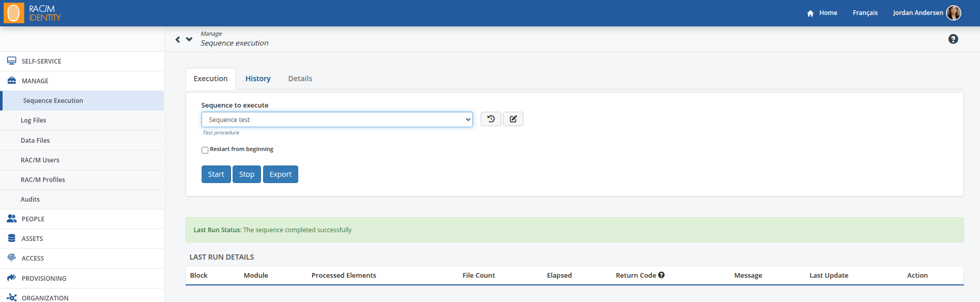Open RAC/M Profiles in sidebar
Image resolution: width=980 pixels, height=302 pixels.
coord(82,179)
